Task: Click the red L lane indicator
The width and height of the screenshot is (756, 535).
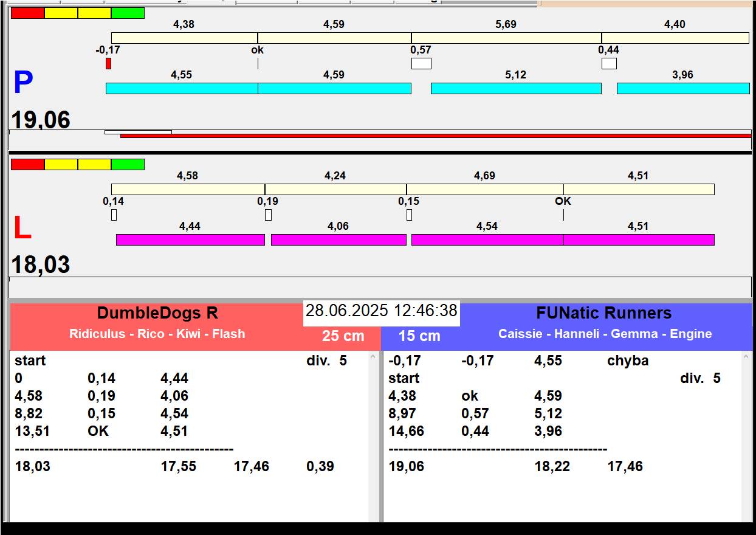Action: pos(22,229)
